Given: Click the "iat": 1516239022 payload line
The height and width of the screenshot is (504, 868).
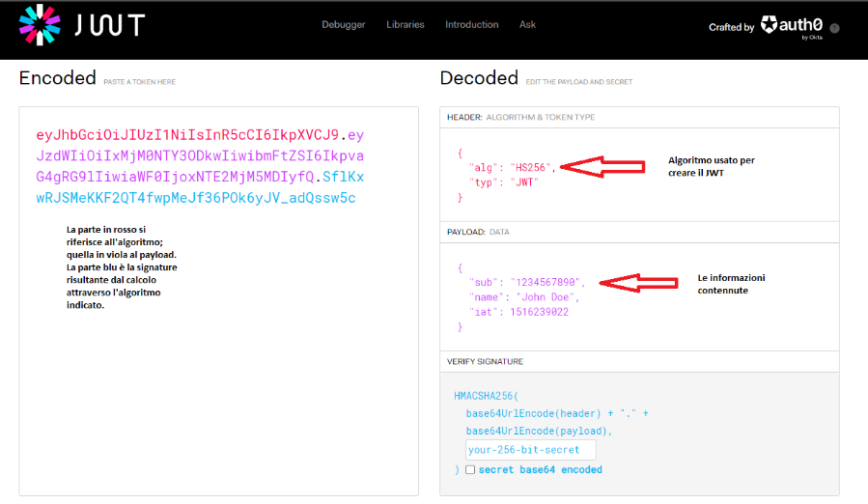Looking at the screenshot, I should (x=518, y=313).
